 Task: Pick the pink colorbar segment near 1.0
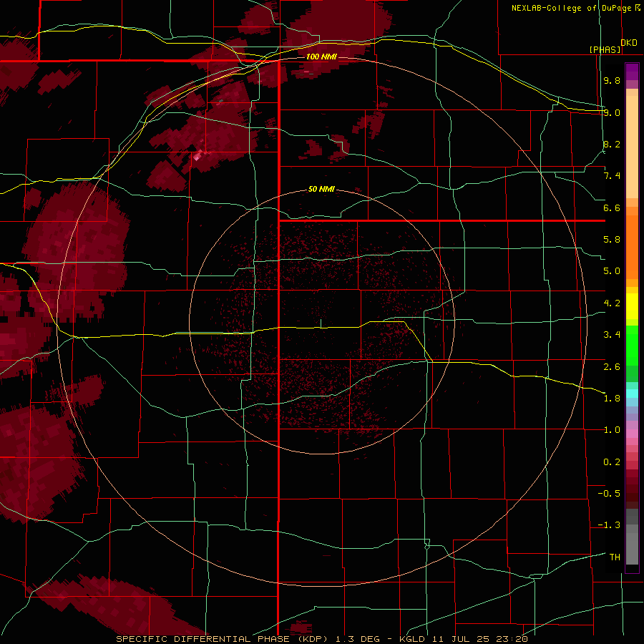tap(632, 434)
